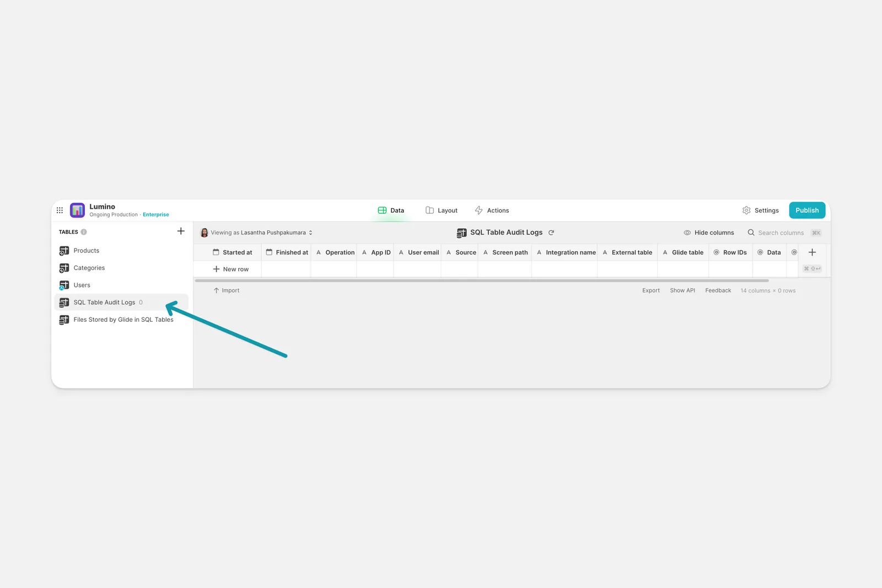Screen dimensions: 882x588
Task: Click the Started at column header
Action: (233, 252)
